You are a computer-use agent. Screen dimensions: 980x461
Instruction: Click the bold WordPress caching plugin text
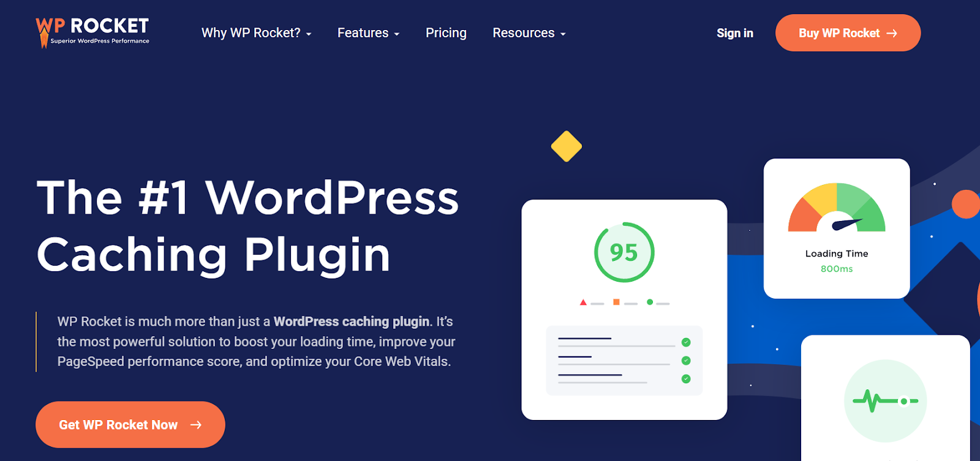(x=352, y=321)
